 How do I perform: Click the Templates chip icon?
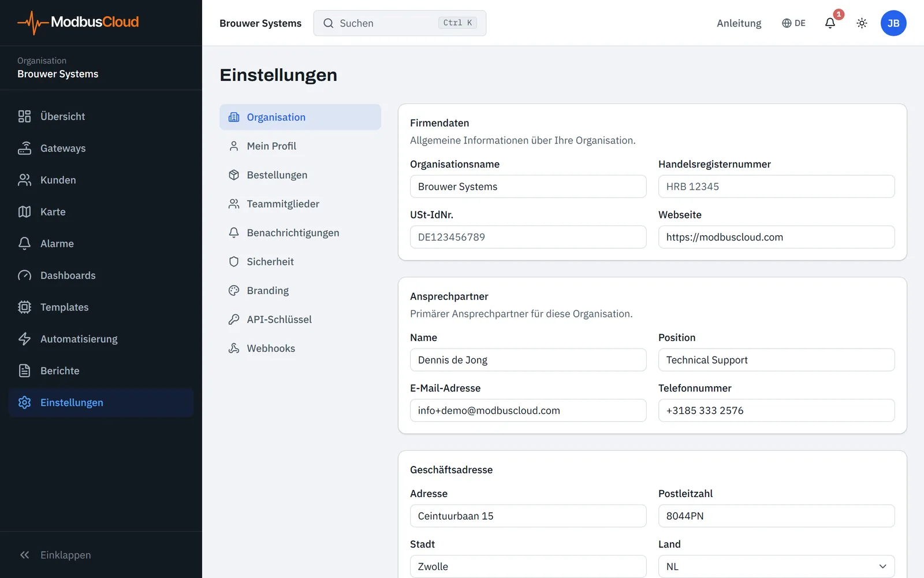click(24, 307)
